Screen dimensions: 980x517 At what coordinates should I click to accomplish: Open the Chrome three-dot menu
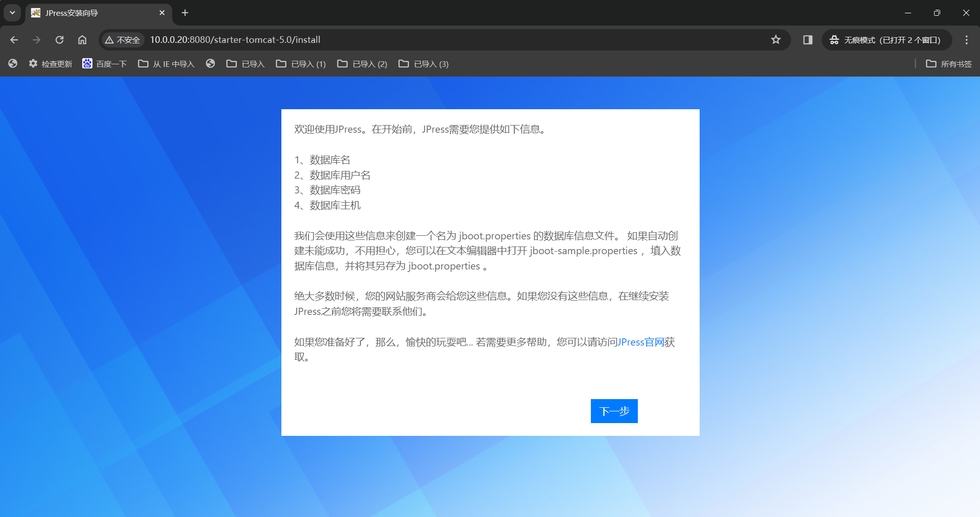[966, 40]
